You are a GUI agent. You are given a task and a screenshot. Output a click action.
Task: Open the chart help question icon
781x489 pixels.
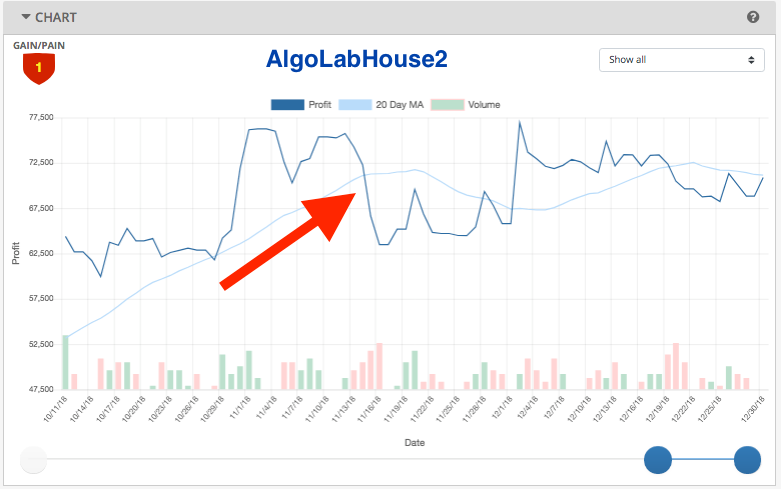click(753, 17)
